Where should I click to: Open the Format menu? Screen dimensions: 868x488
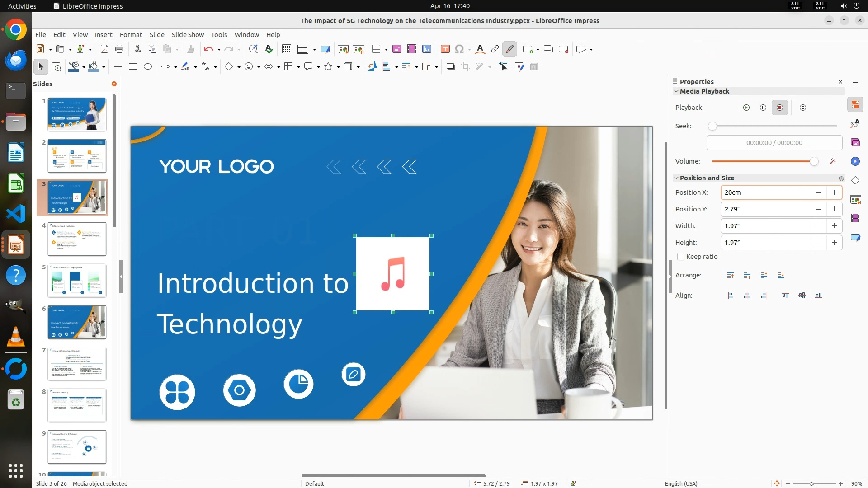tap(131, 35)
